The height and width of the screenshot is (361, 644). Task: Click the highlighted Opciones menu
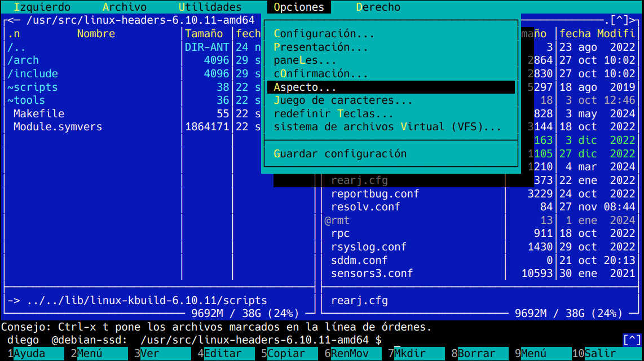pyautogui.click(x=298, y=7)
